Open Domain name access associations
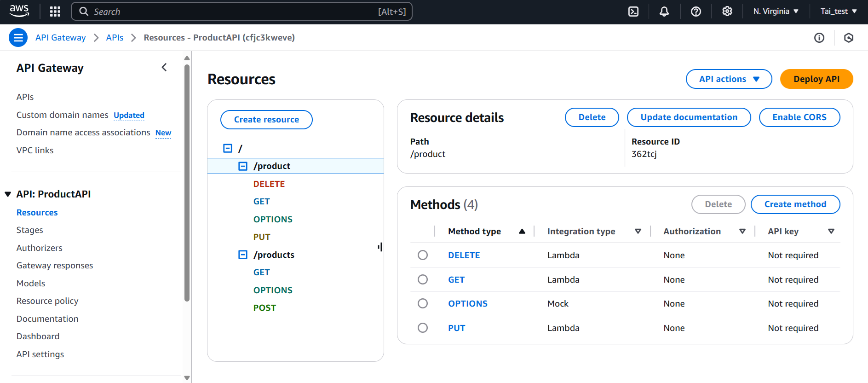The image size is (868, 383). (83, 133)
